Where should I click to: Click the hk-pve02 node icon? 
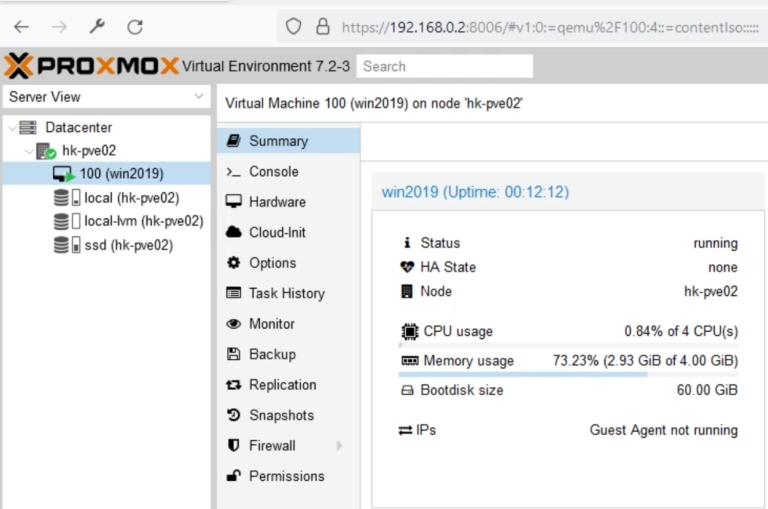46,151
